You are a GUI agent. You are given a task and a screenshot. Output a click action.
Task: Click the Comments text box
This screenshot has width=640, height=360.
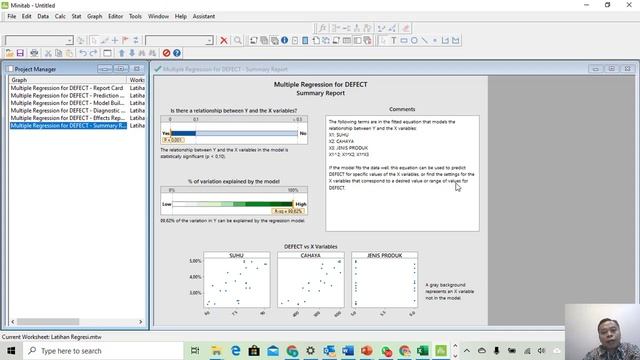(x=402, y=173)
